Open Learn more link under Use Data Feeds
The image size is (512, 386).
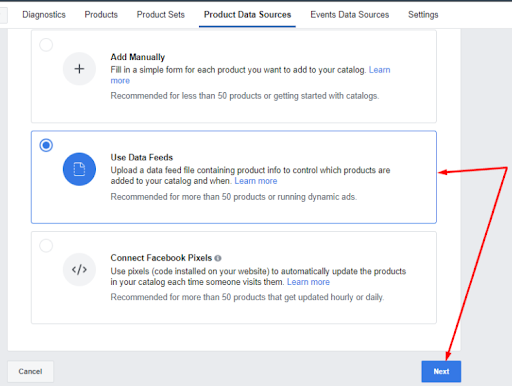coord(256,181)
